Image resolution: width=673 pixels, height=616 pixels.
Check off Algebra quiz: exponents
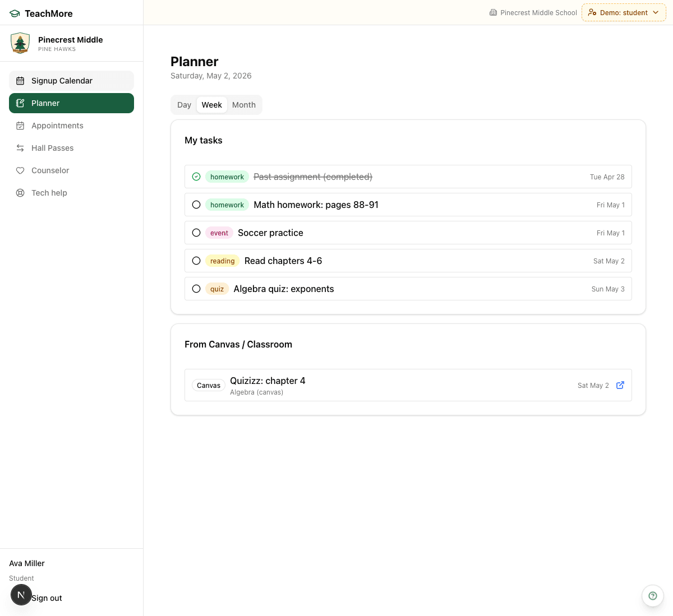click(196, 289)
